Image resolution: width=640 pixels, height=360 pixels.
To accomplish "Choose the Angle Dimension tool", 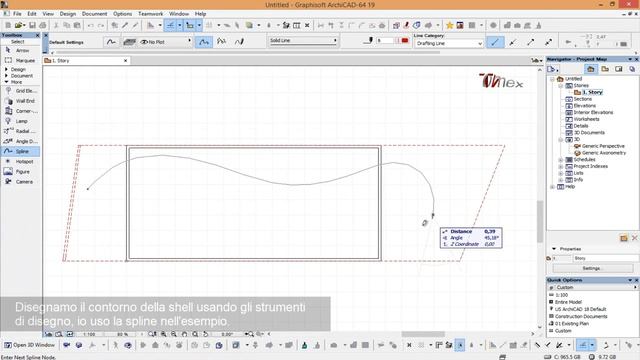I will pyautogui.click(x=20, y=141).
